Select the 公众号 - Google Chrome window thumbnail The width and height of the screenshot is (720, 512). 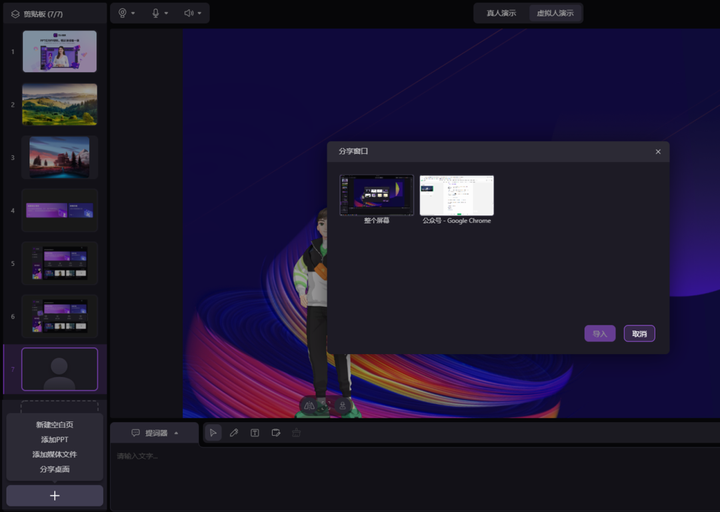click(457, 195)
